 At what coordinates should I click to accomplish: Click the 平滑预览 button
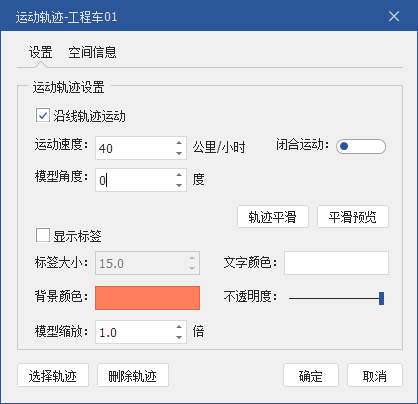(x=353, y=217)
